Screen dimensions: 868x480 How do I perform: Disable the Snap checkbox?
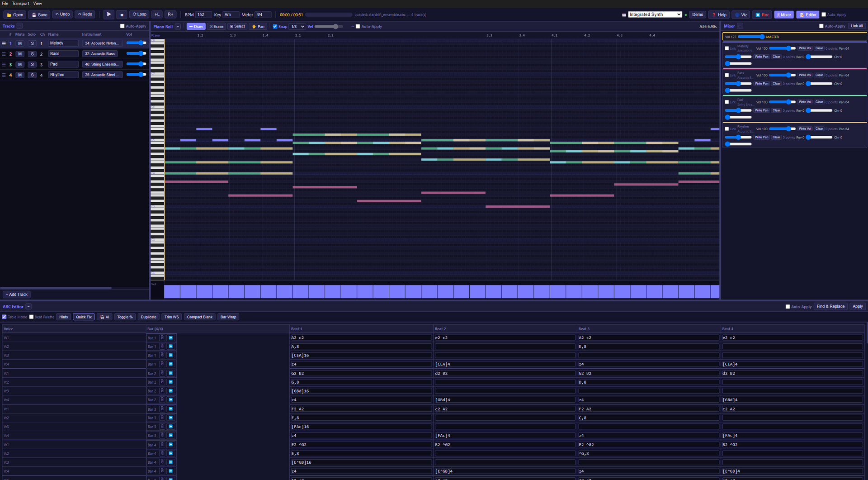pyautogui.click(x=275, y=27)
